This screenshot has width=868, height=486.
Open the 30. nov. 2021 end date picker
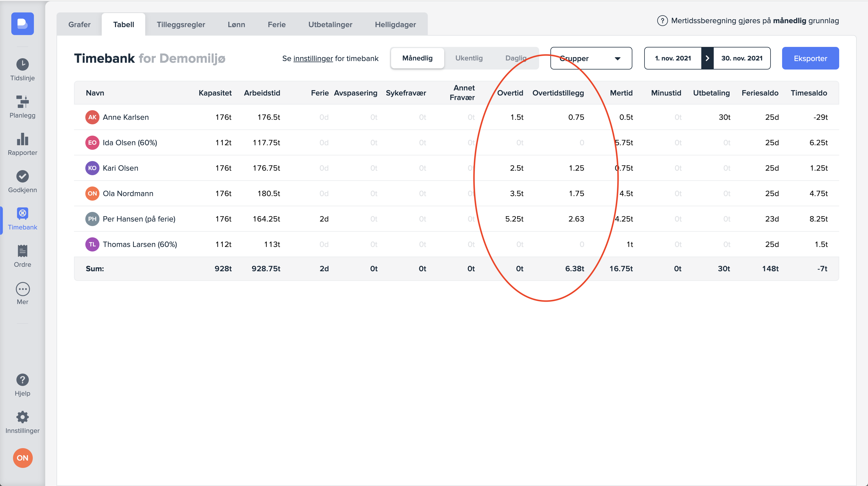tap(742, 58)
